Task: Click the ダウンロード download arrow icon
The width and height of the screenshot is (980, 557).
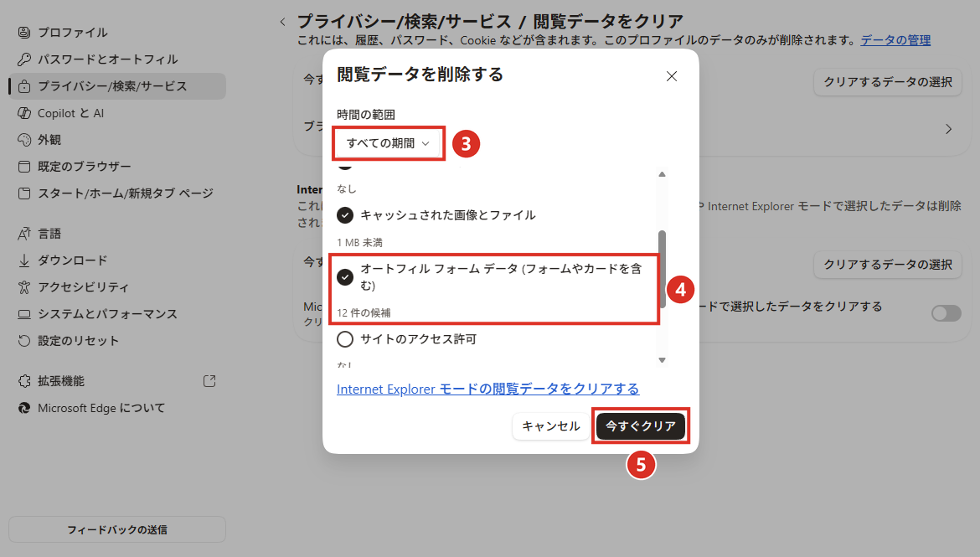Action: (x=23, y=260)
